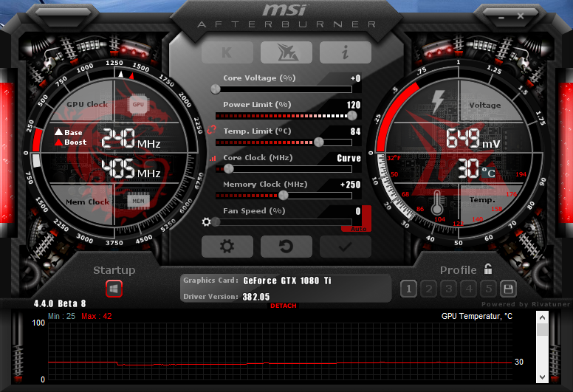Click the lightning bolt voltage icon
This screenshot has width=573, height=392.
pyautogui.click(x=437, y=101)
